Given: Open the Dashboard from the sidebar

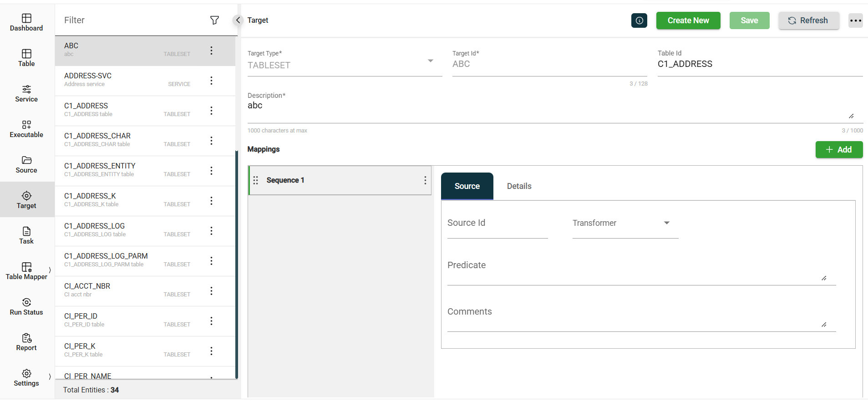Looking at the screenshot, I should (26, 22).
